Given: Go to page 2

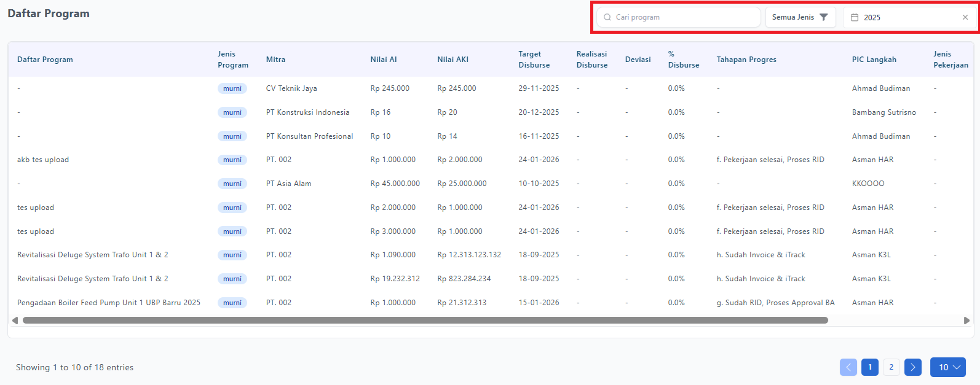Looking at the screenshot, I should pos(891,367).
